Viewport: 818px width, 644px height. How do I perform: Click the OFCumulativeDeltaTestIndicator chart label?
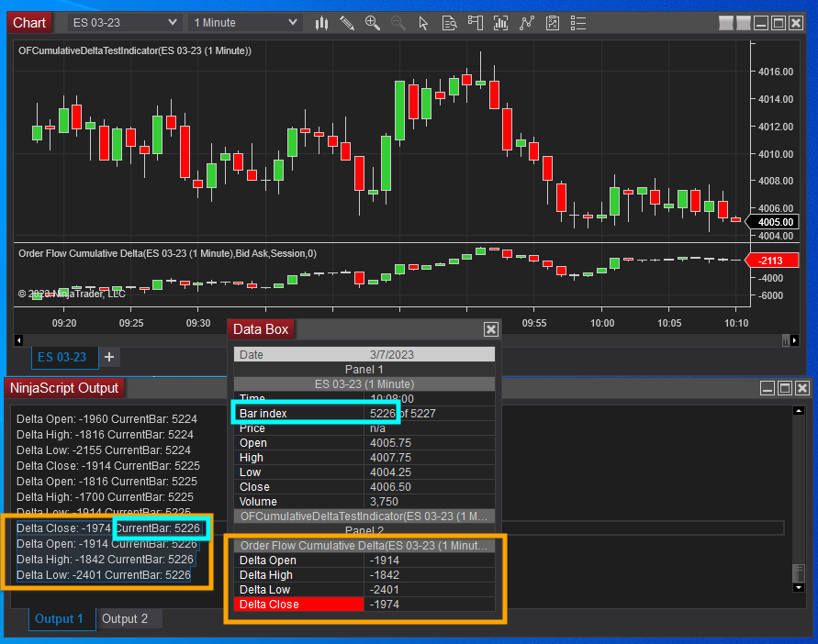pos(135,51)
